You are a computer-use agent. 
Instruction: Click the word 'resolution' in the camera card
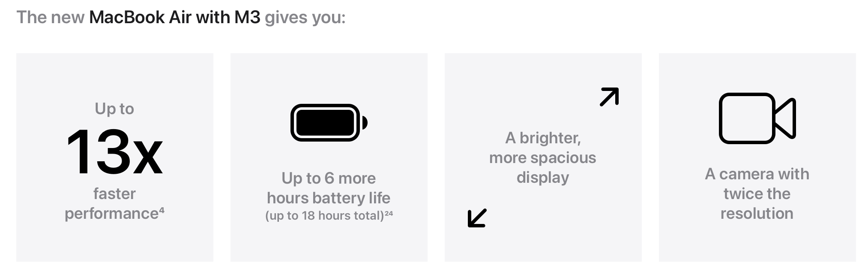[757, 213]
